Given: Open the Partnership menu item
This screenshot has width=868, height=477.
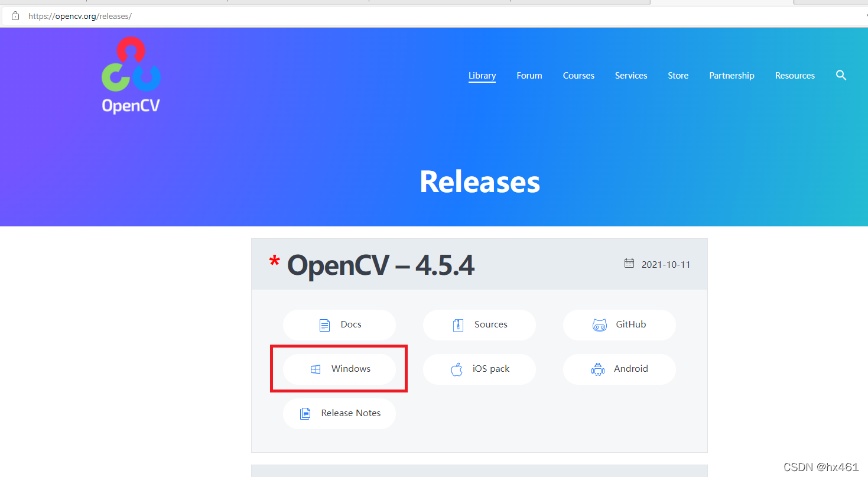Looking at the screenshot, I should click(x=732, y=76).
